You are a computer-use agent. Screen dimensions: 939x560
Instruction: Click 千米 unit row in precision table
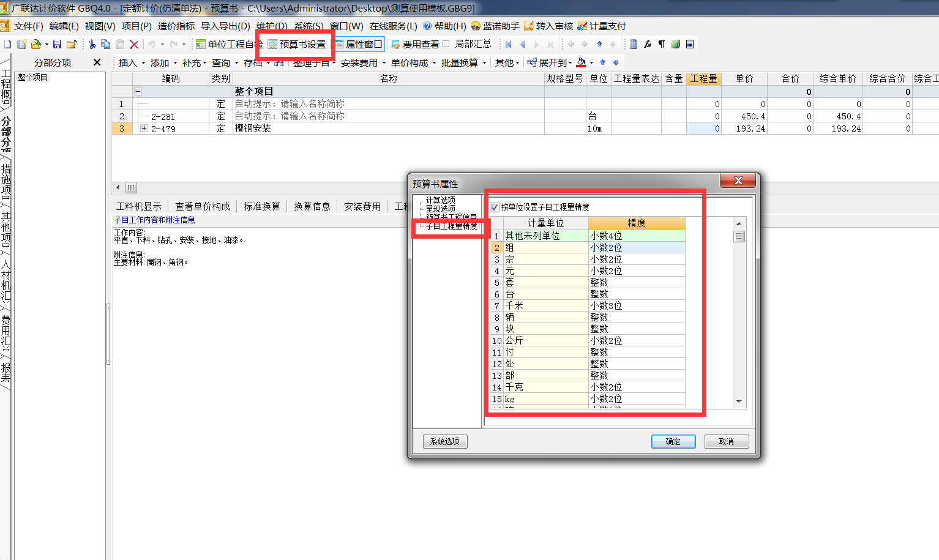[546, 305]
